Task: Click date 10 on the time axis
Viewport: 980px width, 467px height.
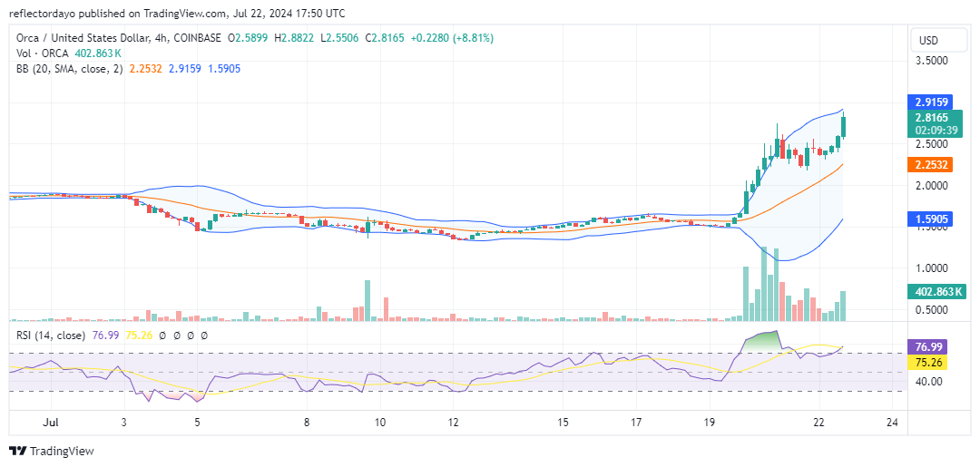Action: pos(380,422)
